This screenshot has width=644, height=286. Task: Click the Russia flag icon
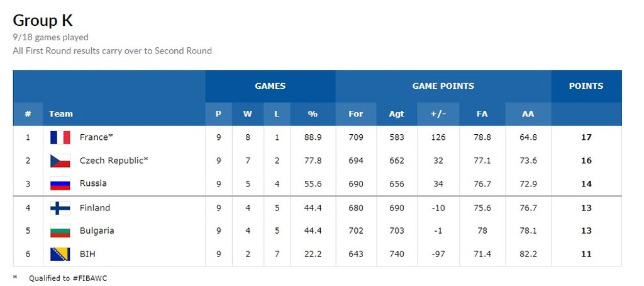click(60, 184)
